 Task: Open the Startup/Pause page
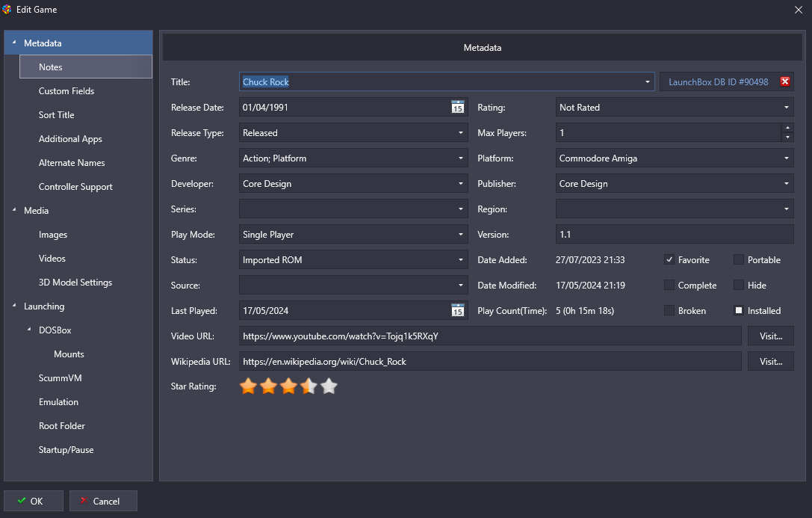tap(66, 450)
